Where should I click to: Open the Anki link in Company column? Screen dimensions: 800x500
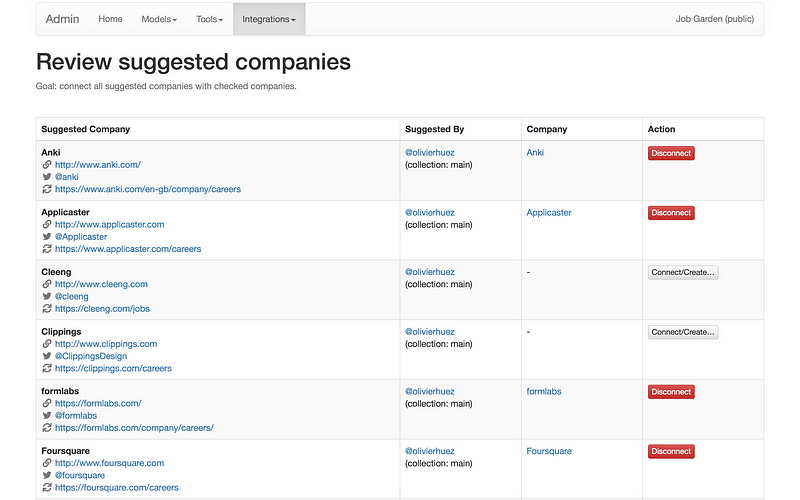tap(535, 152)
